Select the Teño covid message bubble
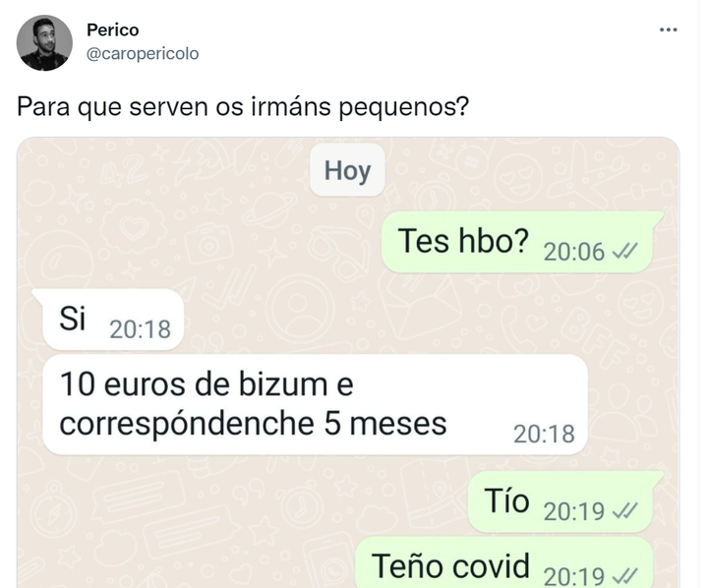708x588 pixels. point(504,562)
